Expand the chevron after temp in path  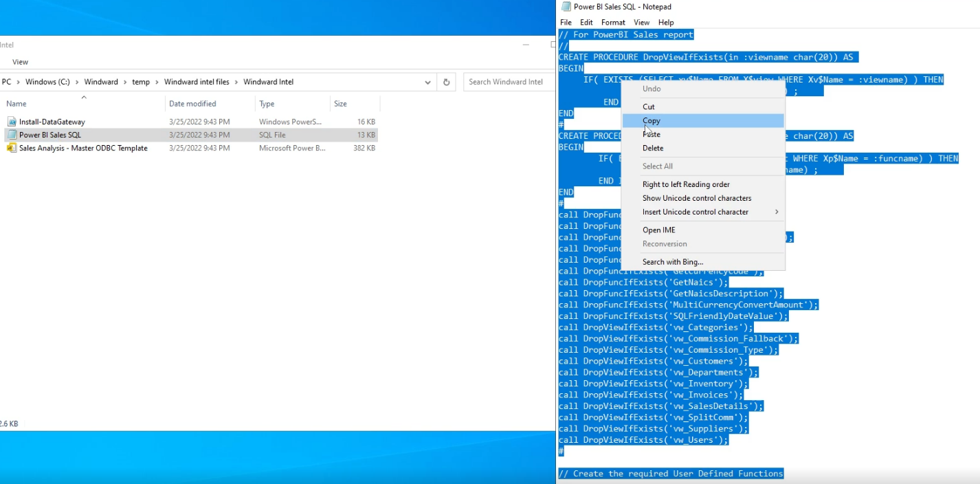[x=157, y=82]
